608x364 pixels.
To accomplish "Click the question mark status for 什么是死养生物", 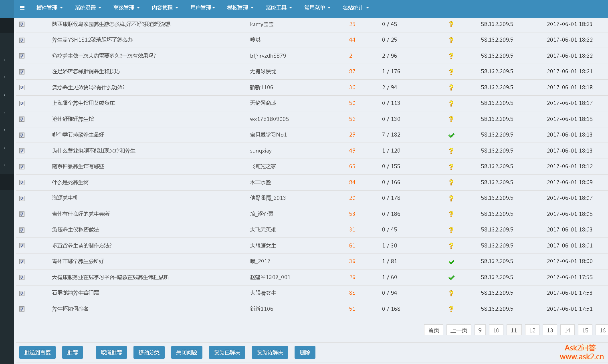I will tap(451, 183).
